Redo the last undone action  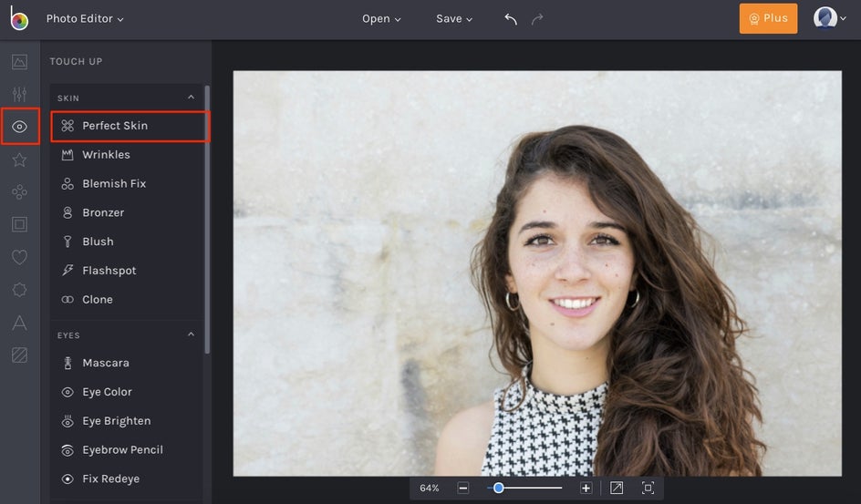pos(537,19)
